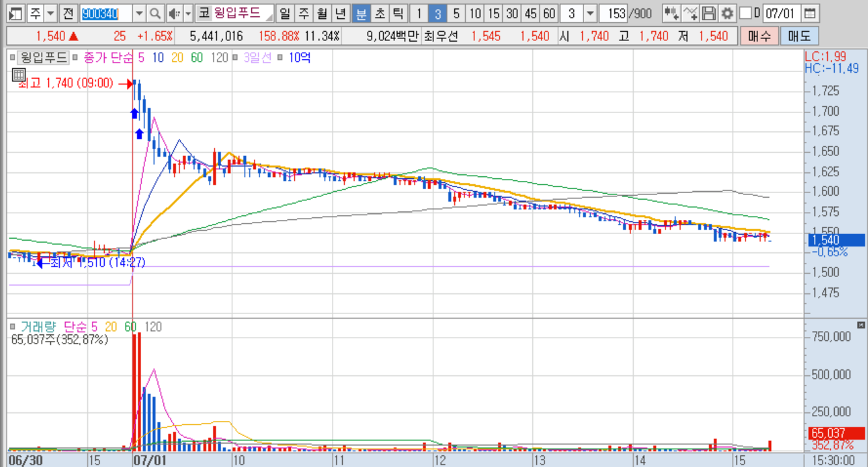This screenshot has width=868, height=467.
Task: Toggle the 10억 indicator marker square
Action: pos(278,59)
